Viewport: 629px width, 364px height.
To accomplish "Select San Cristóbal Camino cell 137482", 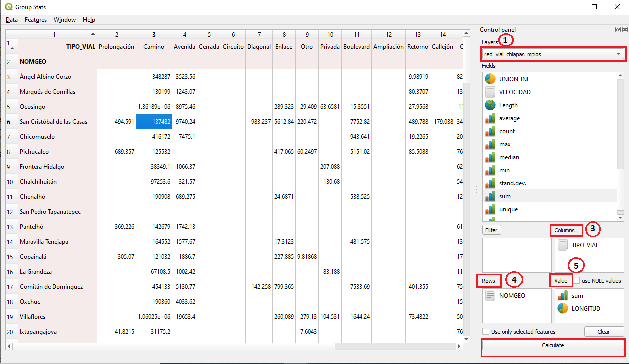I will 154,122.
